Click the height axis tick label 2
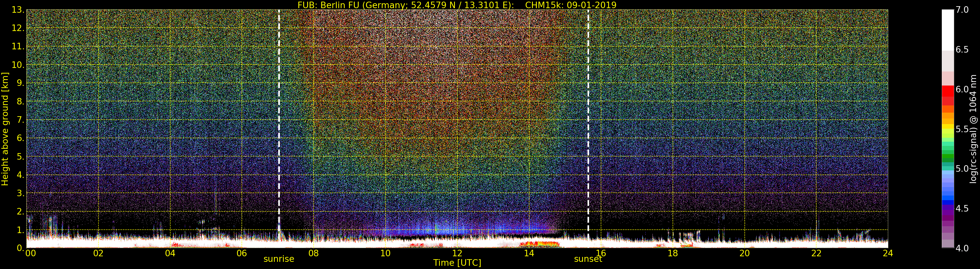Viewport: 980px width, 269px height. click(x=21, y=212)
